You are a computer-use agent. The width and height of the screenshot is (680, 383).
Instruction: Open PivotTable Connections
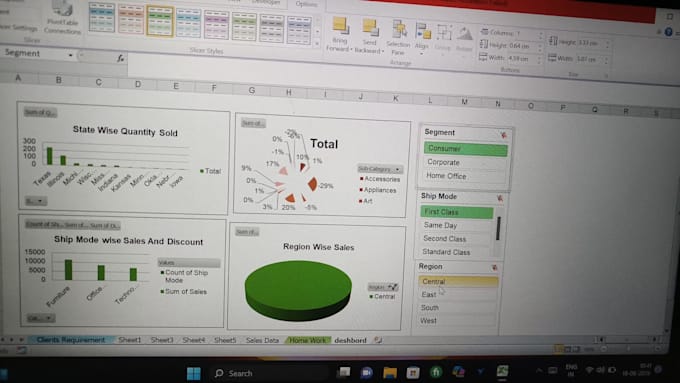click(x=62, y=17)
